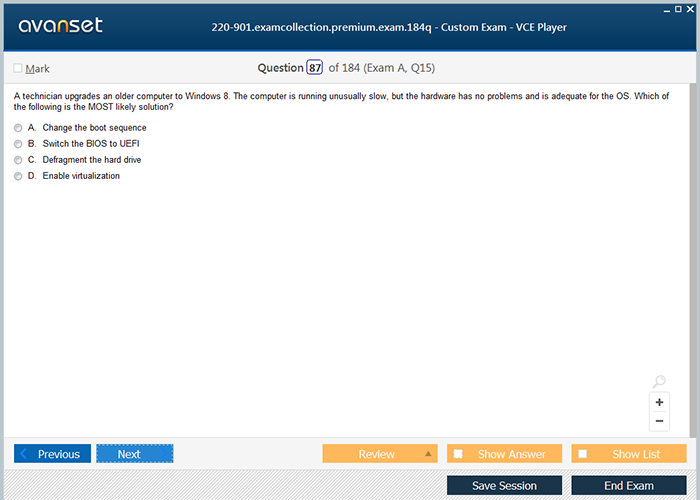Maximize the VCE Player window

(x=679, y=8)
